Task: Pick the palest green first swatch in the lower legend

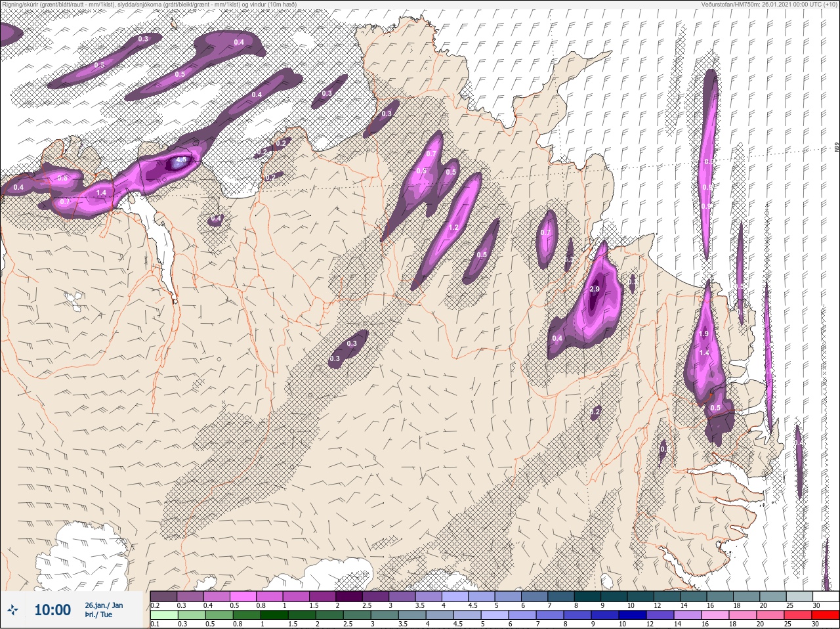Action: [x=164, y=615]
